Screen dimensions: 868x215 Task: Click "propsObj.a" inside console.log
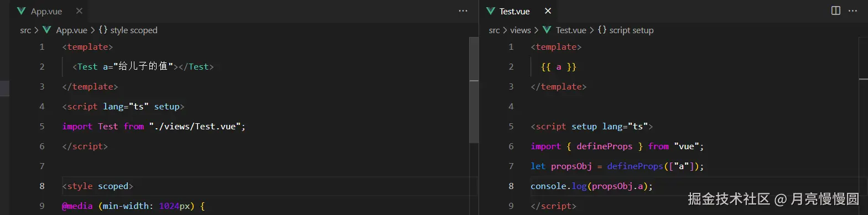(617, 186)
